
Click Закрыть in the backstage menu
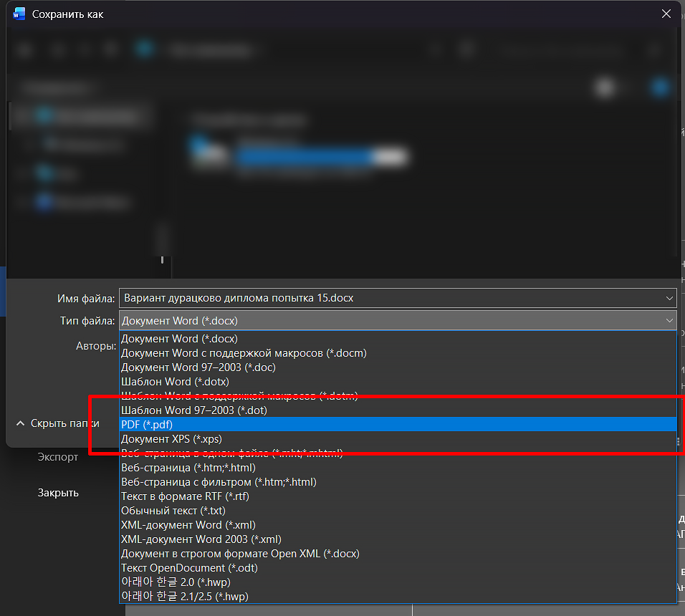click(x=58, y=493)
